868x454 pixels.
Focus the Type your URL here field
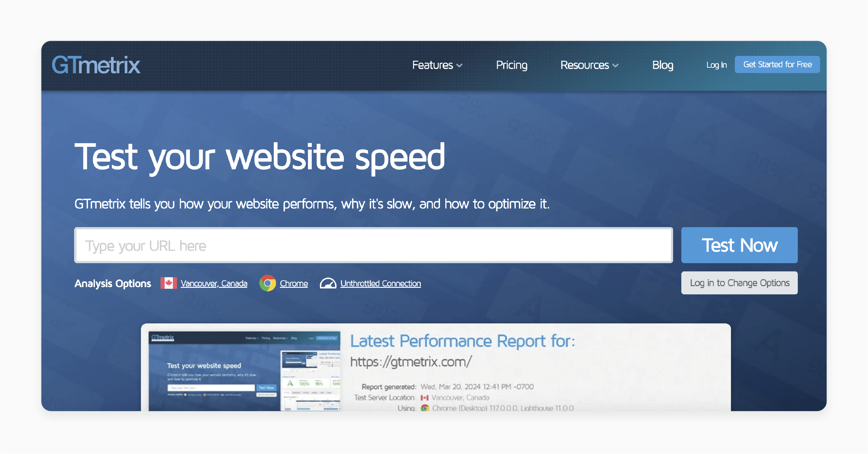[x=373, y=245]
